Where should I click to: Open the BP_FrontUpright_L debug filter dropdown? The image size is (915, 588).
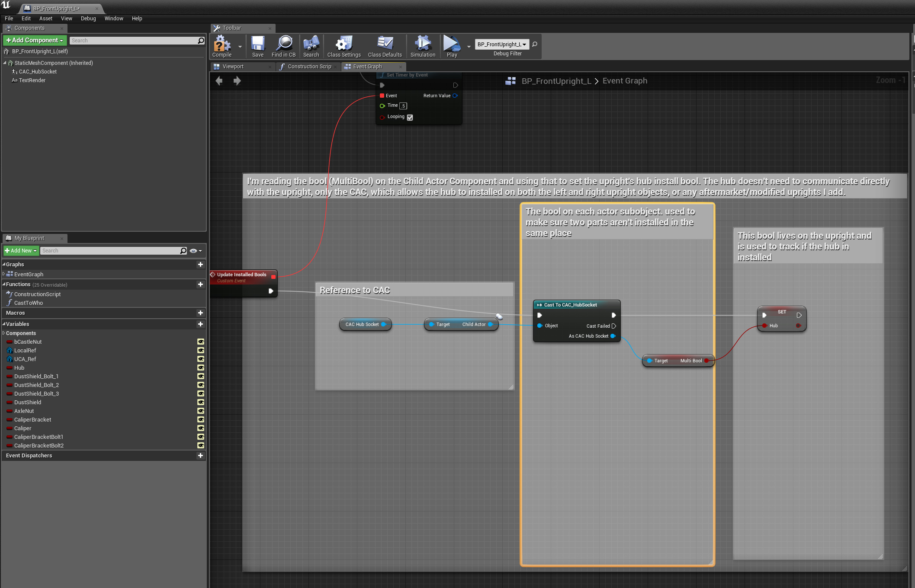coord(502,44)
